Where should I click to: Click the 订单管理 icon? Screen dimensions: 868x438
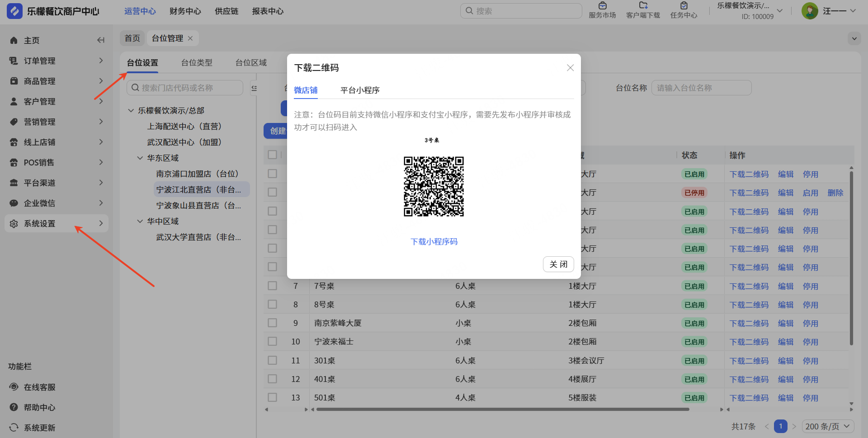[x=14, y=61]
